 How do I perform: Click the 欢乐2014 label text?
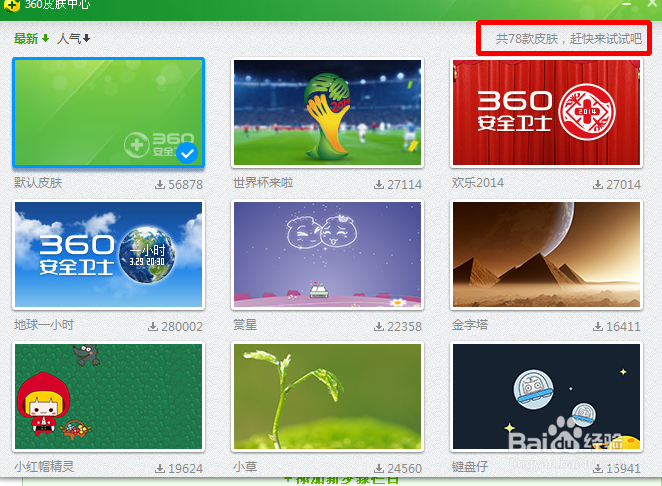point(478,183)
